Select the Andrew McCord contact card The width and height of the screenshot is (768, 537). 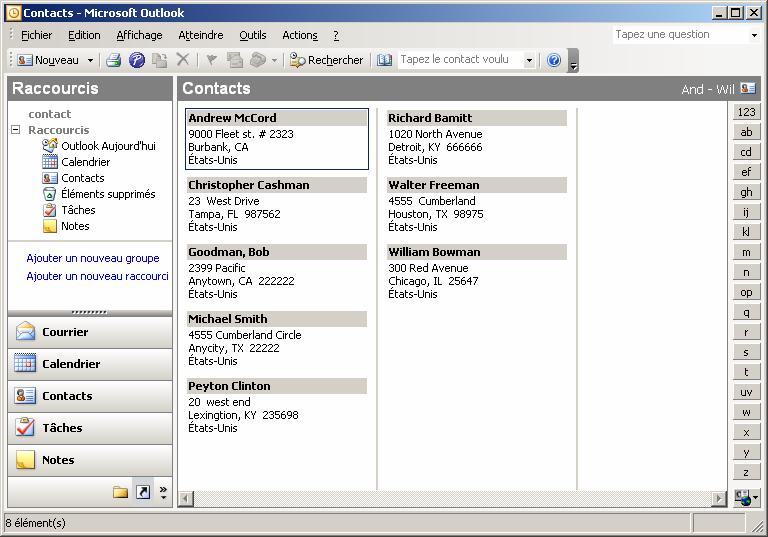(277, 139)
